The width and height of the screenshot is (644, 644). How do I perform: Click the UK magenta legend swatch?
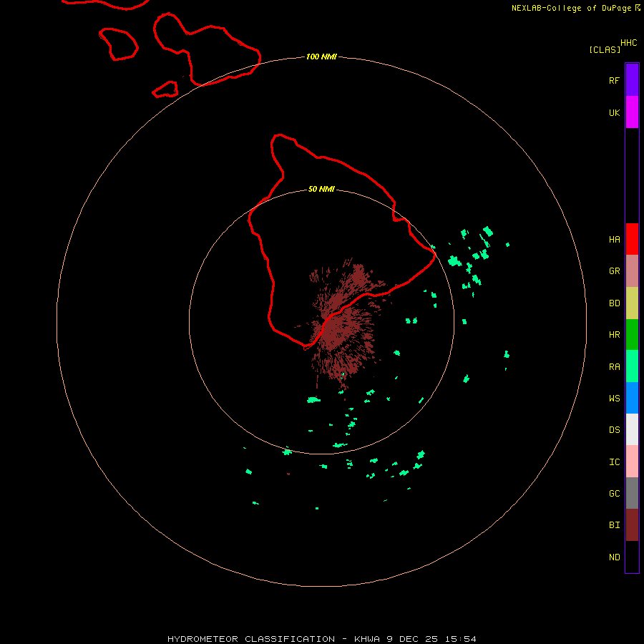pyautogui.click(x=632, y=112)
